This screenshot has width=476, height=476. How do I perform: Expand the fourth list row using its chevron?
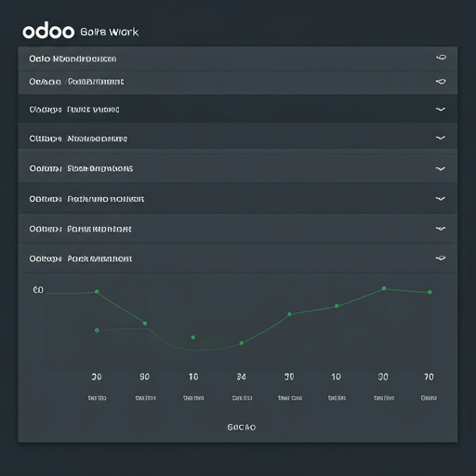click(441, 138)
